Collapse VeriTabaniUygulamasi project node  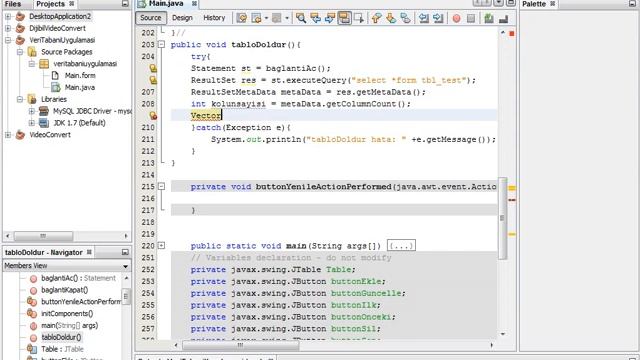pos(8,40)
